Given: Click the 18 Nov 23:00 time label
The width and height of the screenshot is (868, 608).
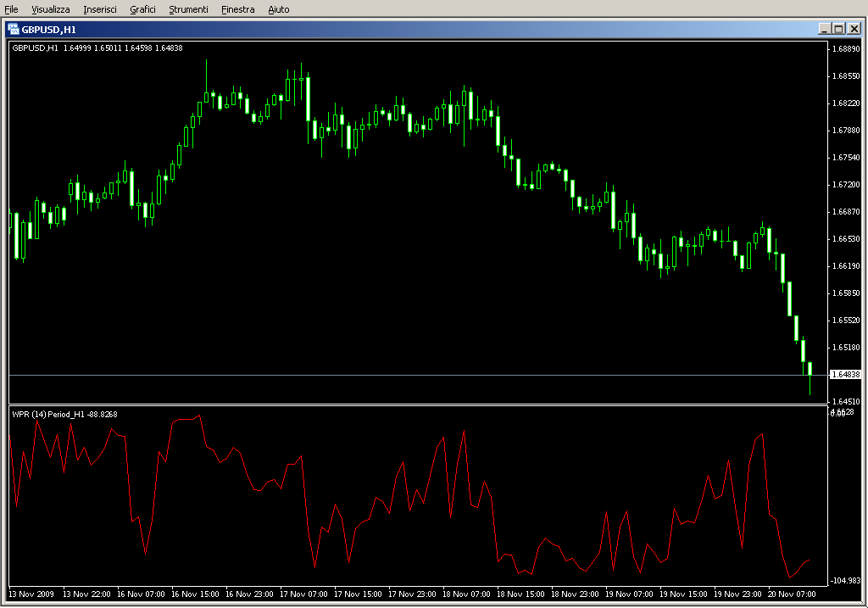Looking at the screenshot, I should pos(575,594).
